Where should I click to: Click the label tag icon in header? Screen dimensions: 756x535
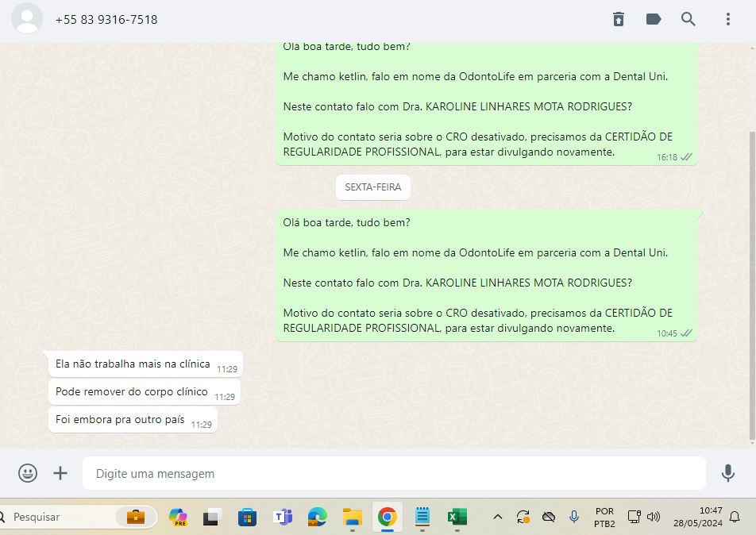(x=654, y=19)
